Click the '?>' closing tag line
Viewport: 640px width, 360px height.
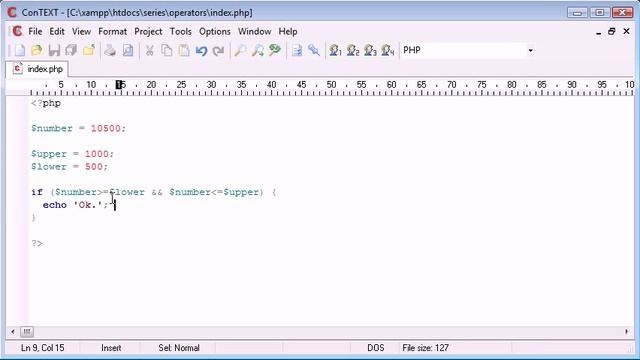37,243
